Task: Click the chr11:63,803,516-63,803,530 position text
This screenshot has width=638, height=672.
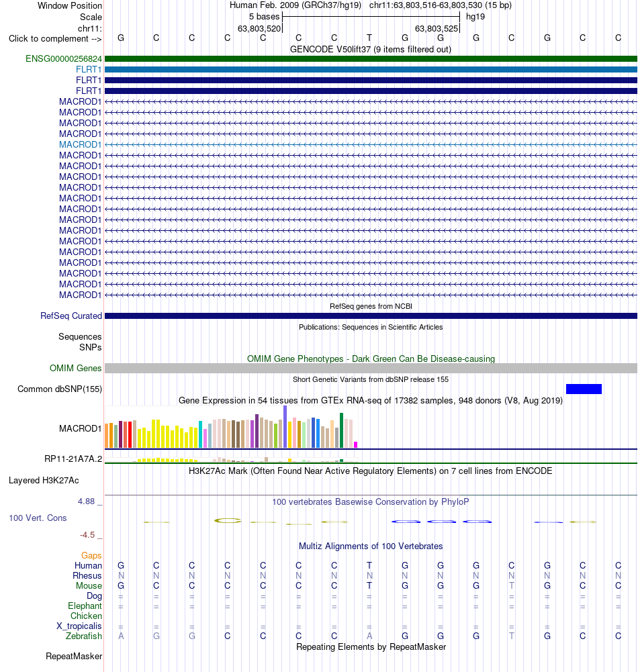Action: (x=441, y=5)
